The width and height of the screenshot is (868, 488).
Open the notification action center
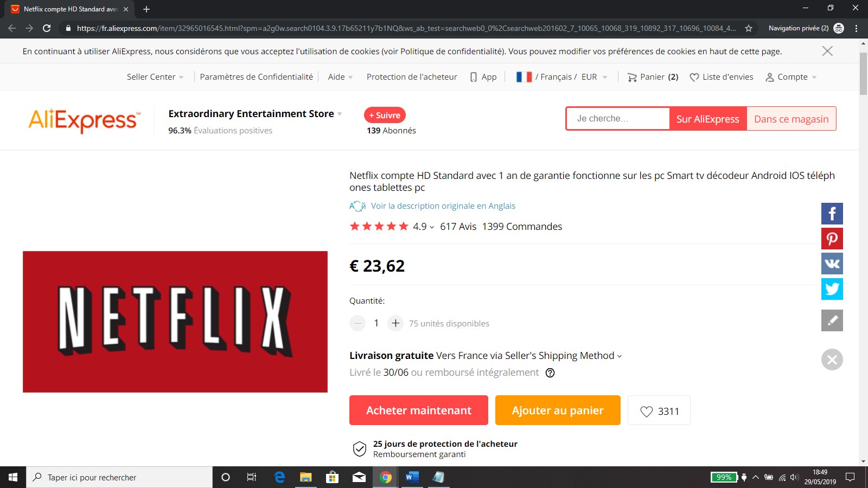pos(850,477)
